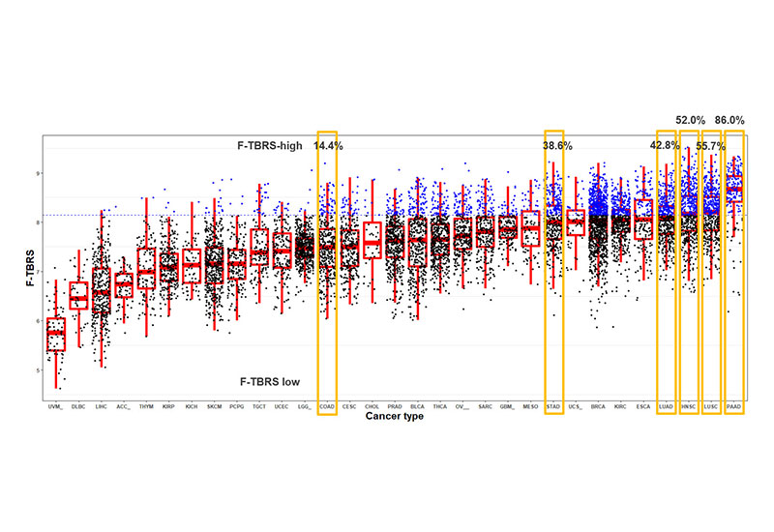Viewport: 774px width, 532px height.
Task: Select the LUAD x-axis label
Action: tap(666, 408)
